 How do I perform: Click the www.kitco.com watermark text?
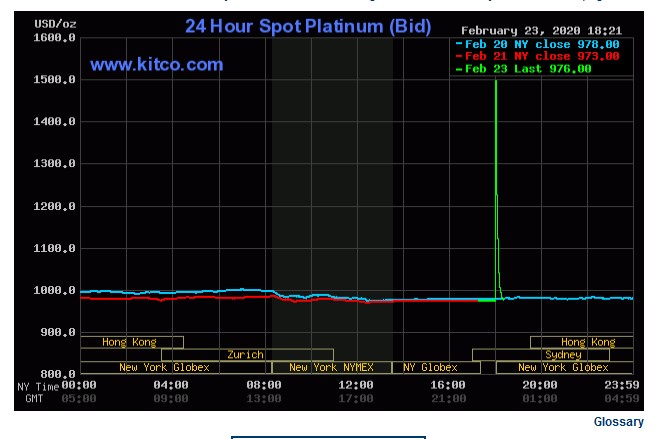tap(157, 65)
